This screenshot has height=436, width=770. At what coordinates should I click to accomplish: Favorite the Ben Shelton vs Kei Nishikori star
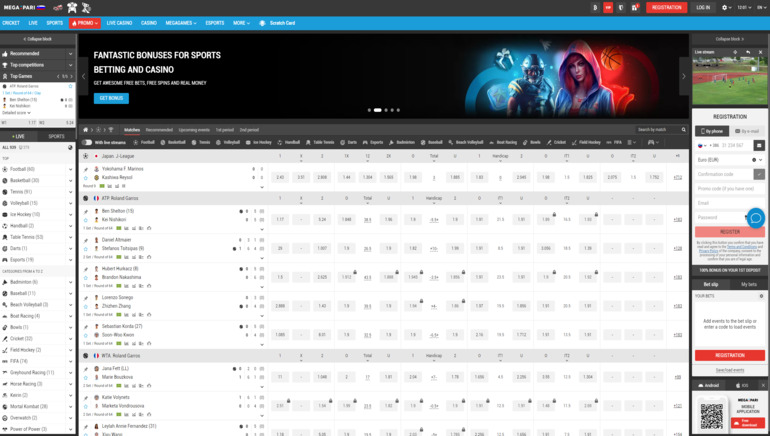tap(86, 220)
